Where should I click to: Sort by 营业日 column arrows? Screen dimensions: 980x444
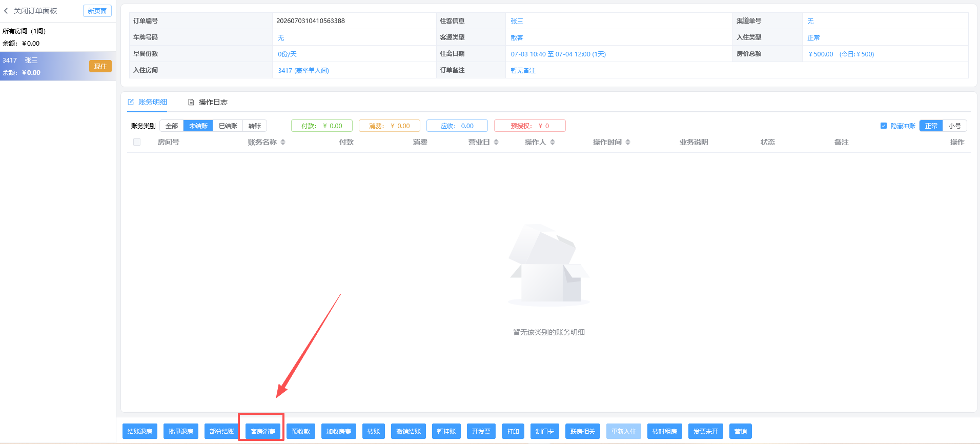point(496,142)
